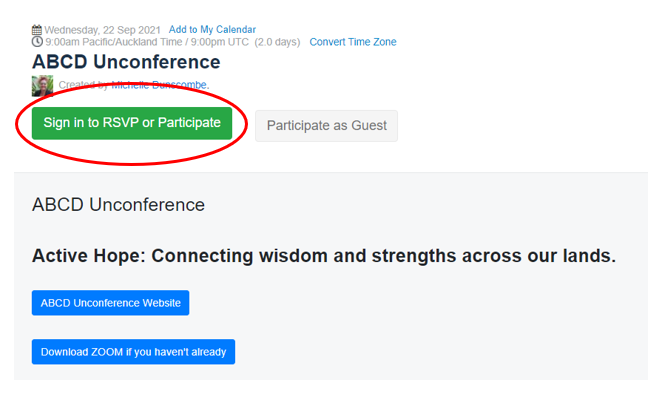Select the Michelle Dunscombe profile picture

(43, 86)
